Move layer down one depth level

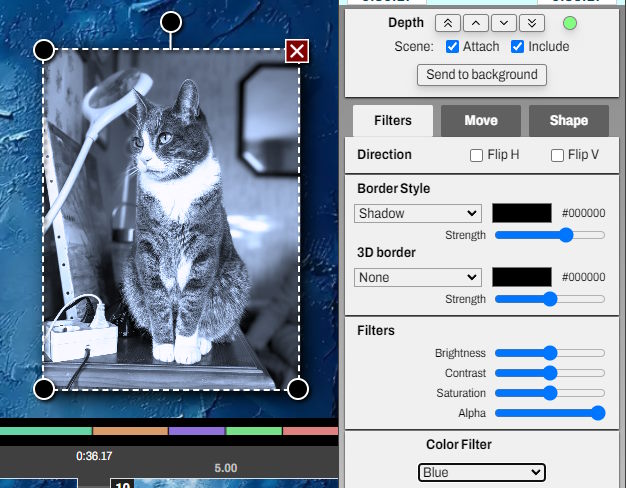[x=507, y=23]
